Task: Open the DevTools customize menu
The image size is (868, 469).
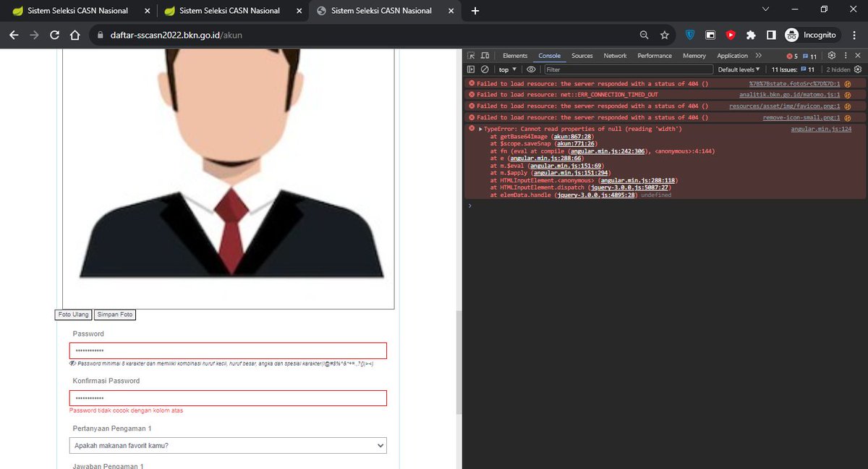Action: click(x=846, y=56)
